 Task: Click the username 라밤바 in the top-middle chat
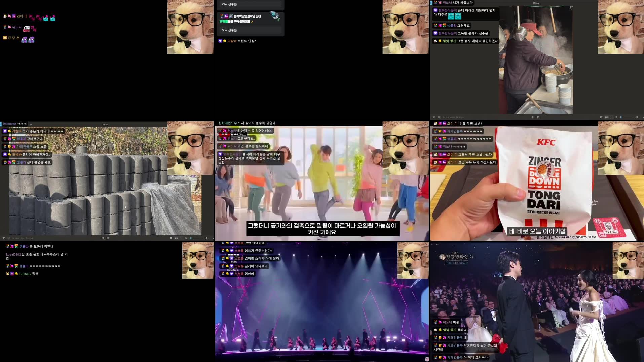(x=232, y=41)
